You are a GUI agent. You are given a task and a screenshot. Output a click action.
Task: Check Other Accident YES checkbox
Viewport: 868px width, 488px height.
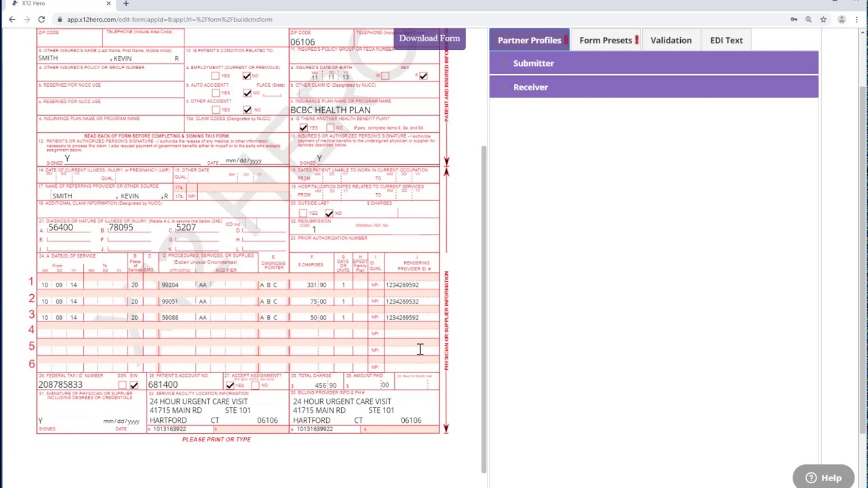(216, 110)
